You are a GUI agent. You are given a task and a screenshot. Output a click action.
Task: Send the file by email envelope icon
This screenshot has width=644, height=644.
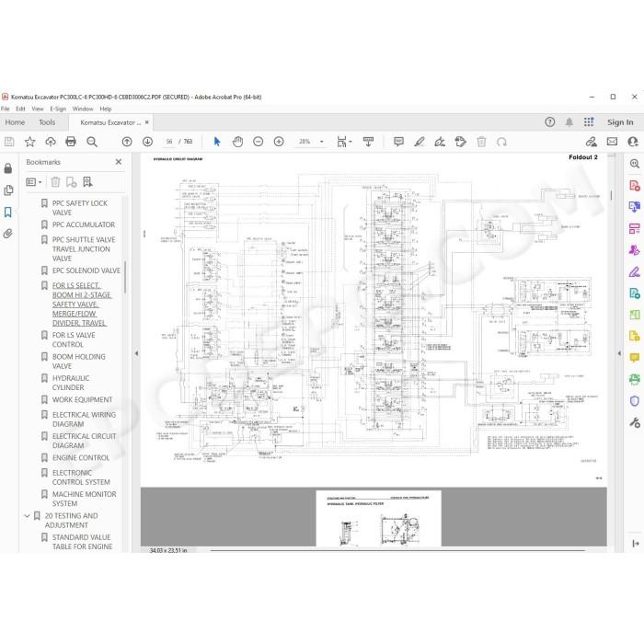[612, 142]
